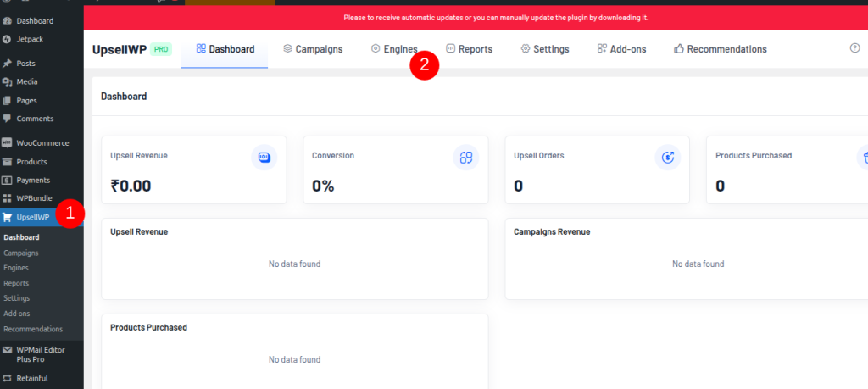Select the Dashboard tab in UpsellWP header
The image size is (868, 389).
(225, 48)
